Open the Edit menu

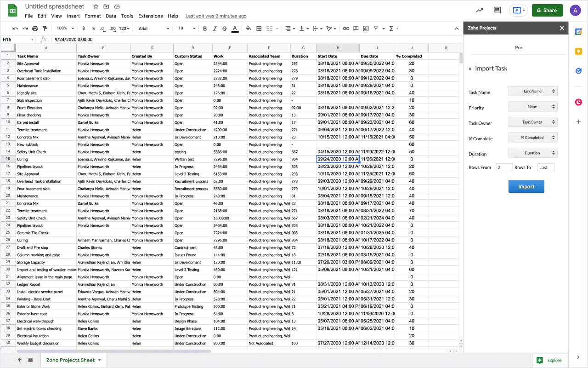coord(42,16)
